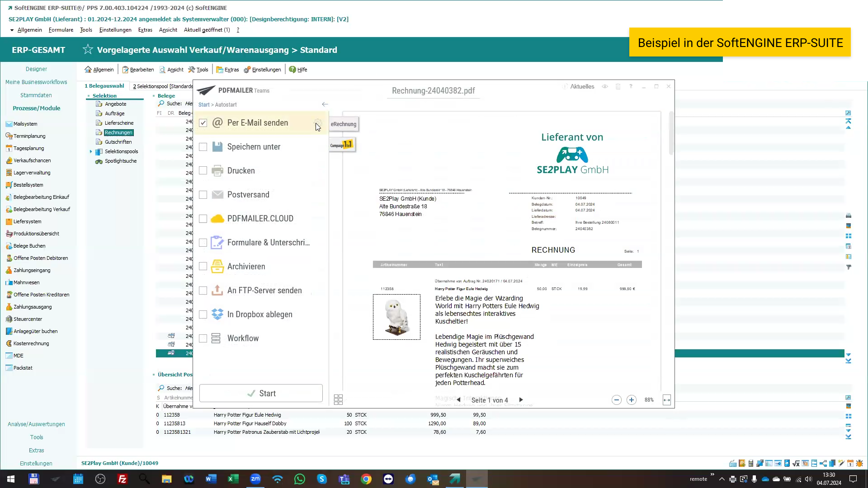Tick the Archivieren checkbox
The width and height of the screenshot is (868, 488).
[203, 267]
